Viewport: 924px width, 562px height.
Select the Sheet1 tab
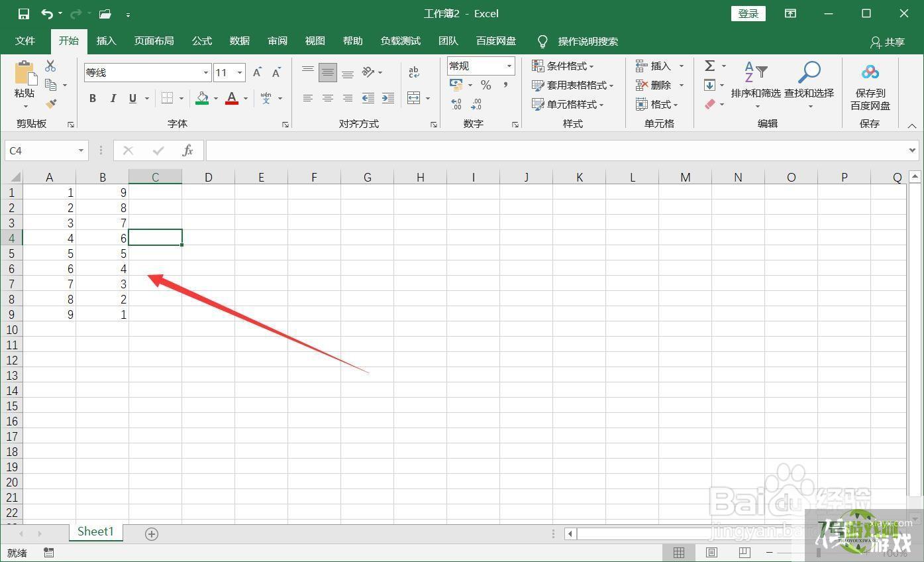(x=95, y=532)
